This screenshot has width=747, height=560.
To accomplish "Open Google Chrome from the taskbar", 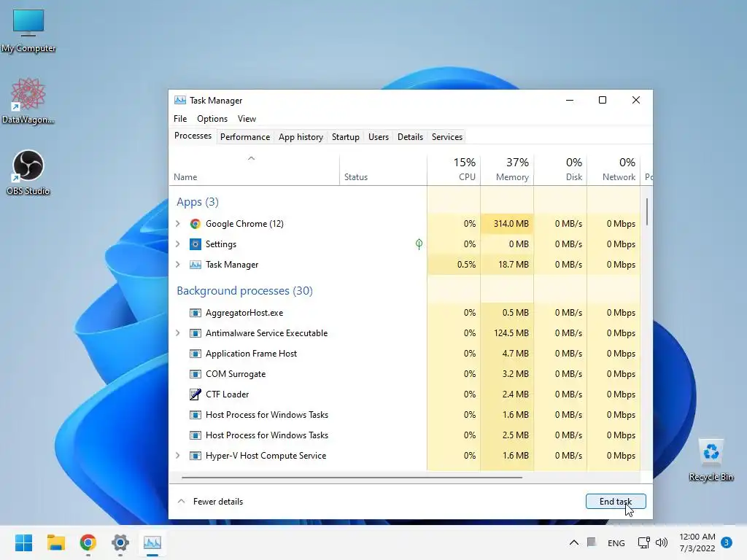I will point(88,542).
